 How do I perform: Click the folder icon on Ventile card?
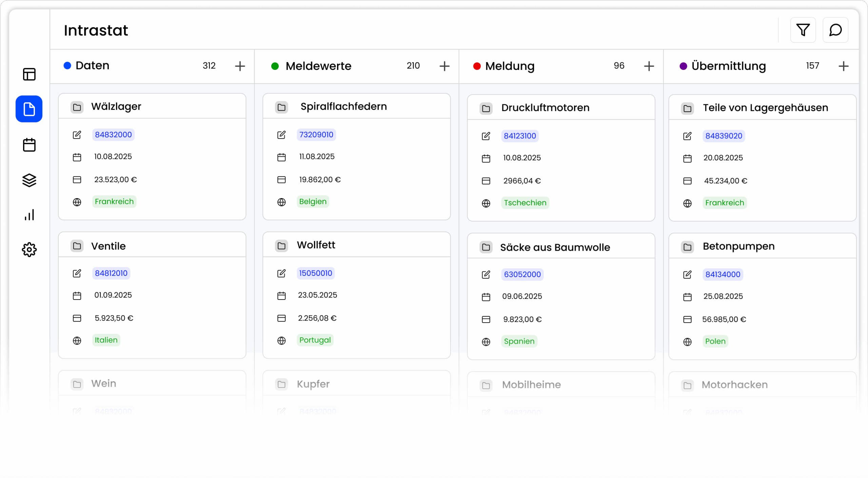[77, 246]
